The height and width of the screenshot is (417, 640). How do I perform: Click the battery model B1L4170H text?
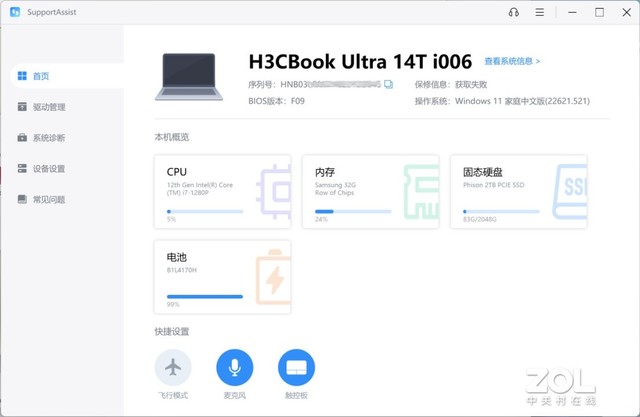coord(182,270)
